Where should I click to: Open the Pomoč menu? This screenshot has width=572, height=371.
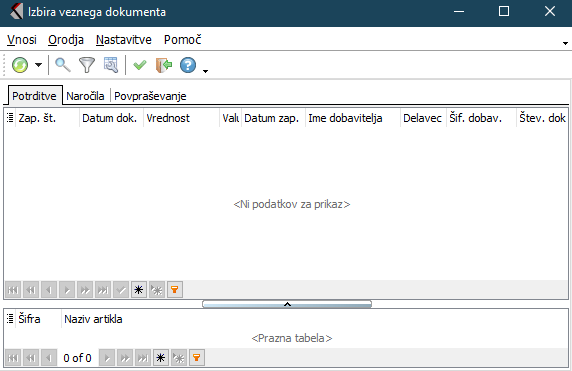pos(182,39)
